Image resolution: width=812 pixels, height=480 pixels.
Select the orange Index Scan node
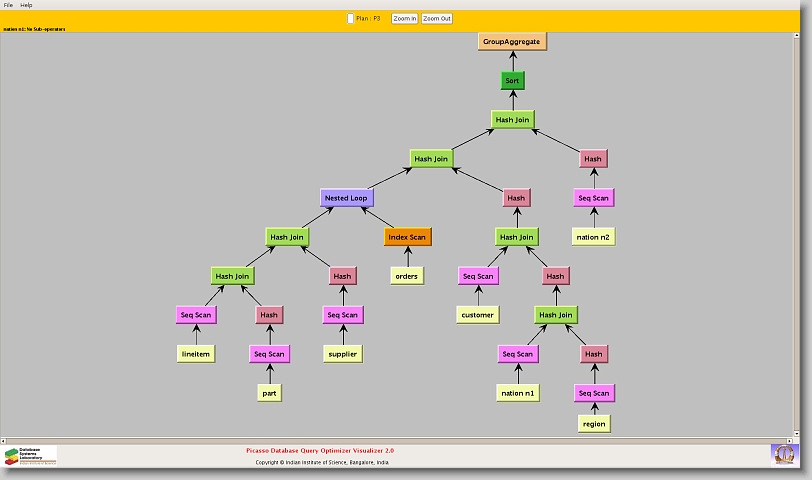[407, 237]
